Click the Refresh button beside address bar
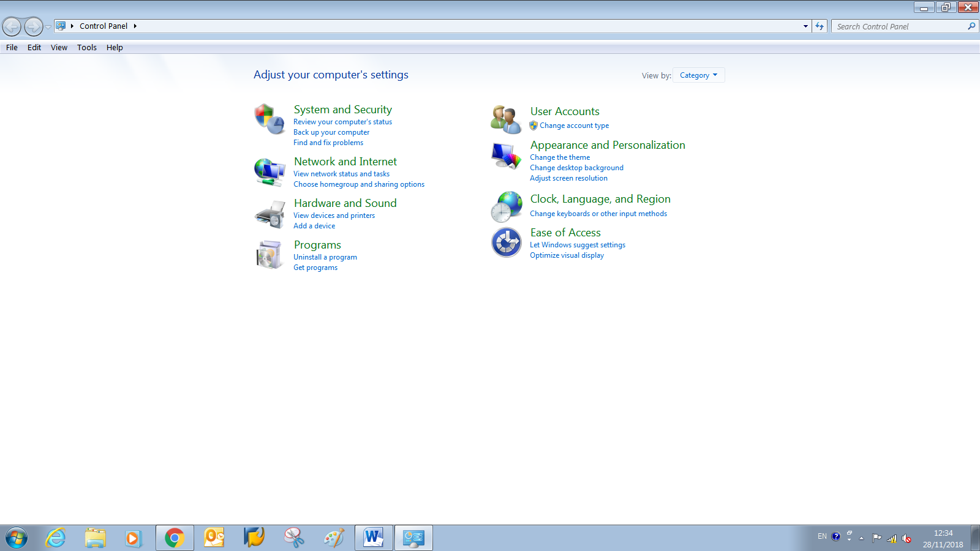This screenshot has width=980, height=551. point(820,26)
